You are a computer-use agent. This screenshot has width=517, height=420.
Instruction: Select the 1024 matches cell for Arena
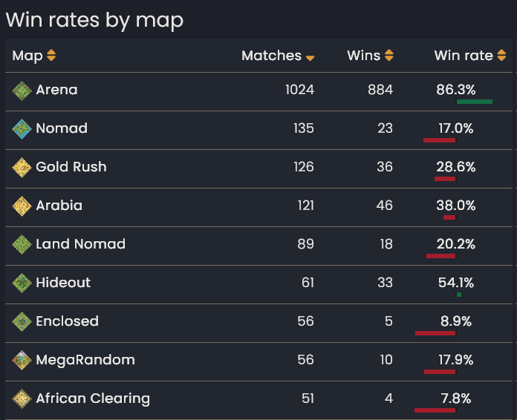tap(299, 90)
